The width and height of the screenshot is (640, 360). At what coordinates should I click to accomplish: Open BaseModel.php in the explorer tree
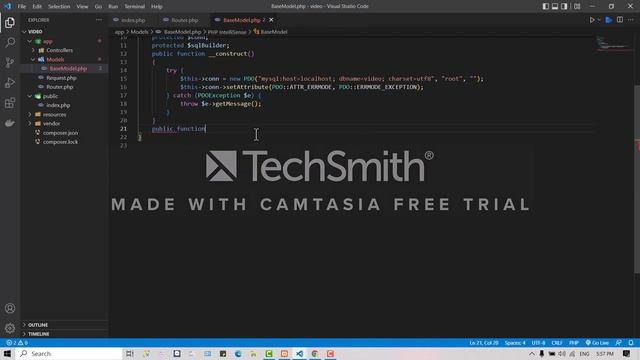click(64, 69)
